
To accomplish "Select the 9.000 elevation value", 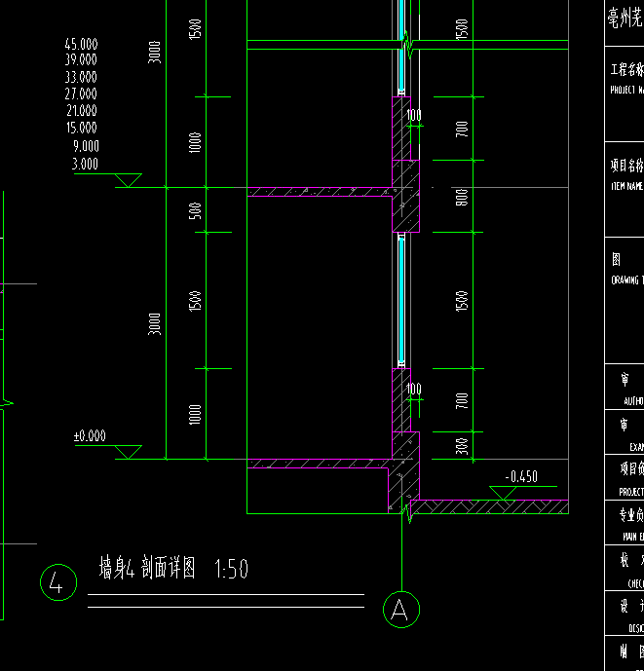I will [86, 146].
